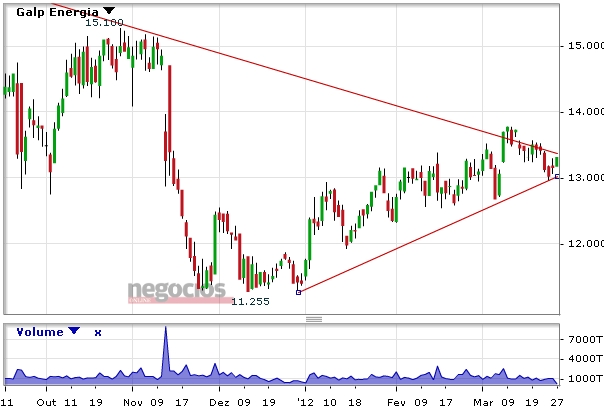
Task: Select the trendline end handle near 13.000
Action: [x=557, y=176]
